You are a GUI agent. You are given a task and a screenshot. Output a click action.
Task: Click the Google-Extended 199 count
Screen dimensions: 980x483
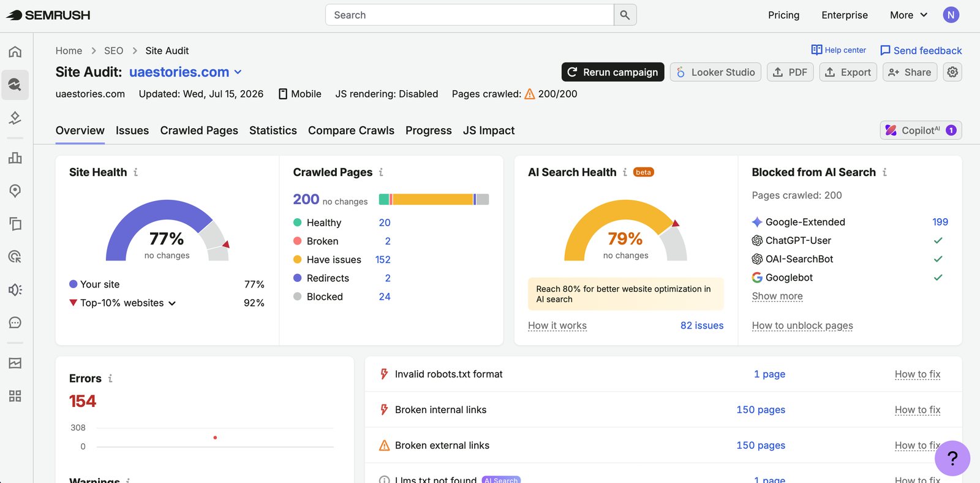click(x=940, y=222)
